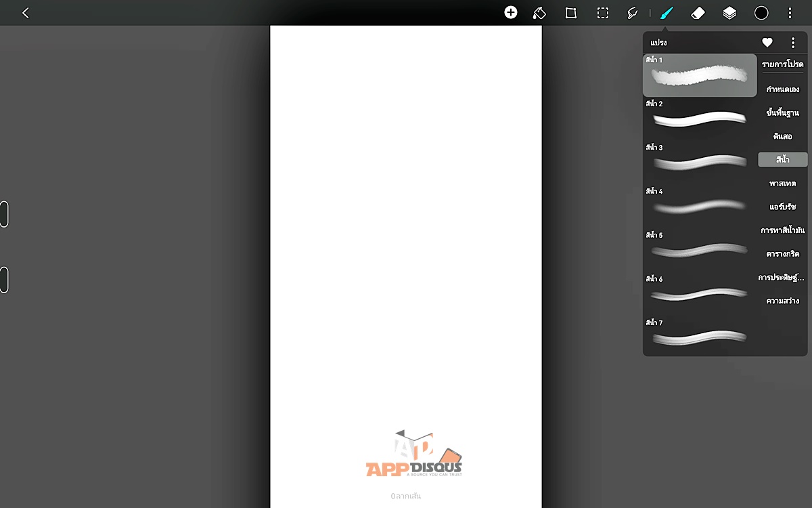Select the paint bucket fill tool
Screen dimensions: 812x508
539,13
